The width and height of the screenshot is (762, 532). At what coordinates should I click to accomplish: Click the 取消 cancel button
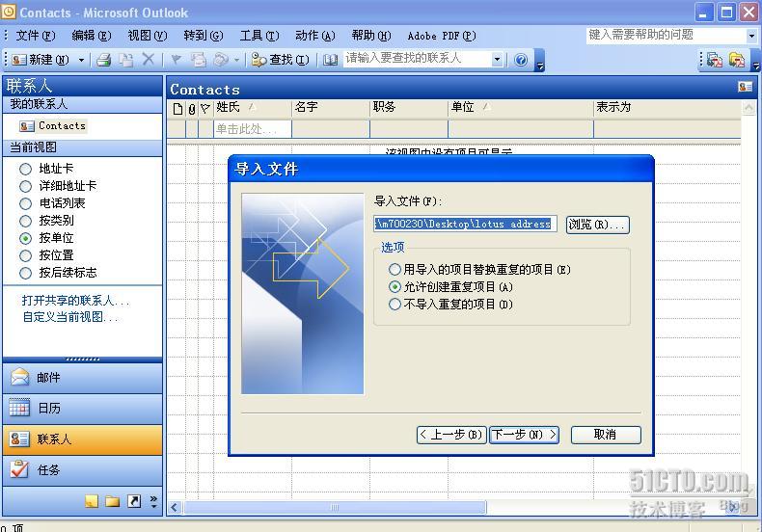[x=606, y=435]
